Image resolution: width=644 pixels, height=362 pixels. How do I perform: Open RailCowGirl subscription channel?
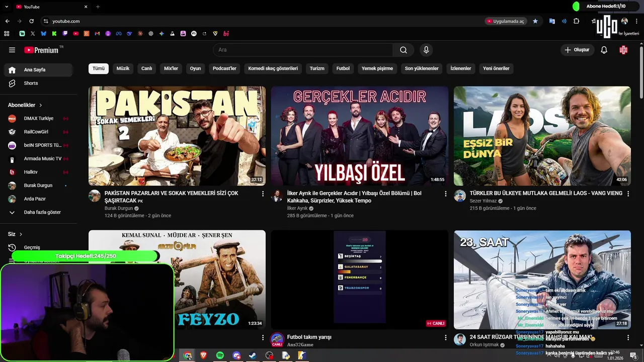[x=38, y=132]
